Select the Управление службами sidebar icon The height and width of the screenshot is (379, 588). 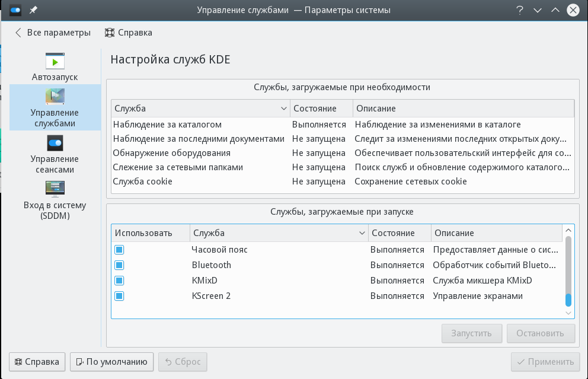[55, 97]
